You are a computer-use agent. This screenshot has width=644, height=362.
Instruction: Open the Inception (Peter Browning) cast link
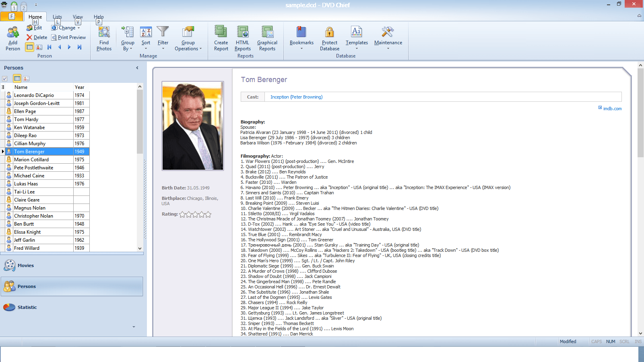coord(296,97)
